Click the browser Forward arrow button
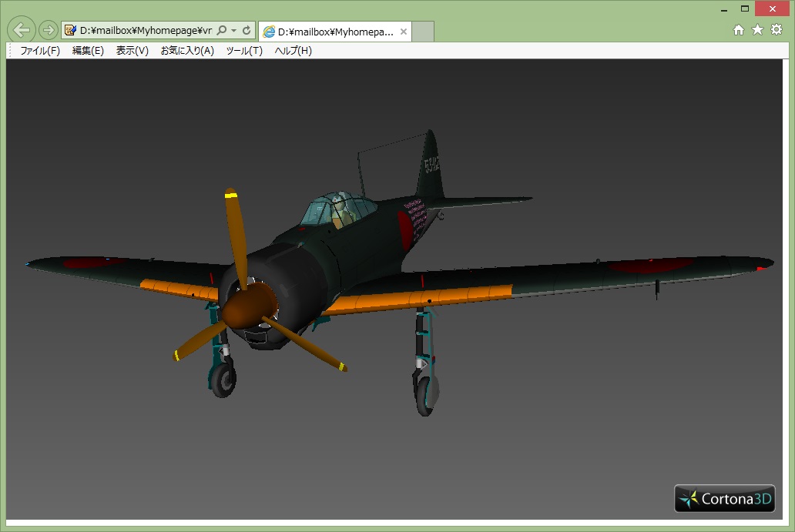795x532 pixels. (x=48, y=30)
